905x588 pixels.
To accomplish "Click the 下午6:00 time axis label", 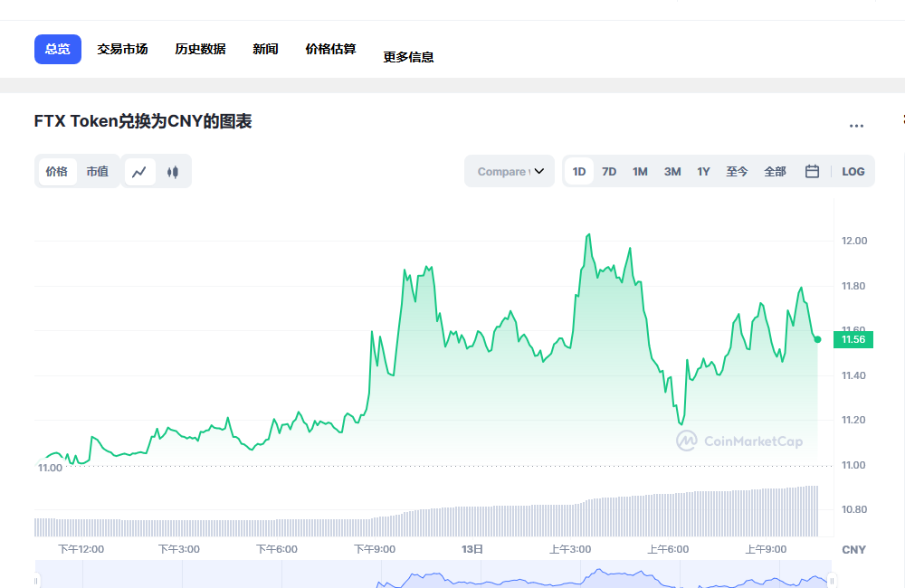I will 276,549.
